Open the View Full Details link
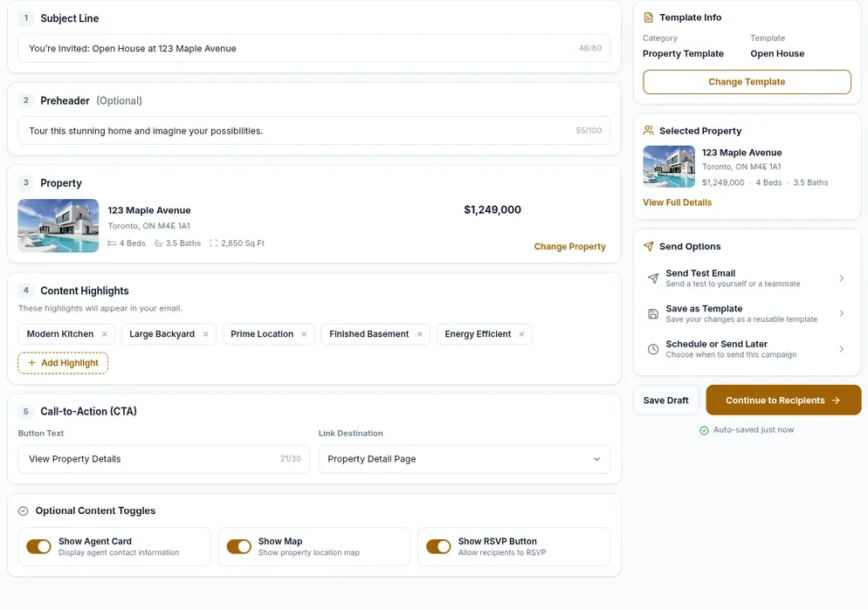 [677, 202]
